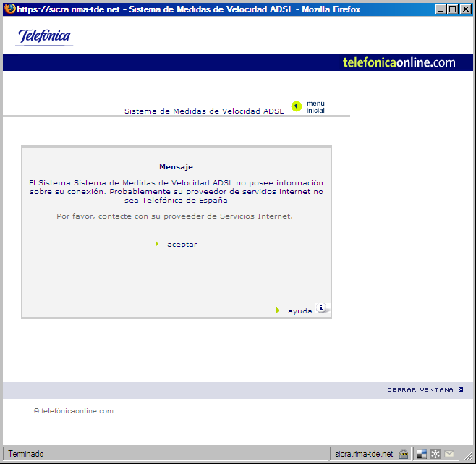This screenshot has width=476, height=464.
Task: Minimize the Firefox window
Action: click(441, 9)
